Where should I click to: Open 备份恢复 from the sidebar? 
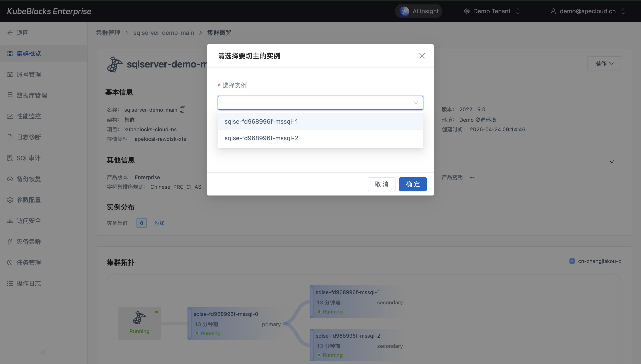(29, 179)
